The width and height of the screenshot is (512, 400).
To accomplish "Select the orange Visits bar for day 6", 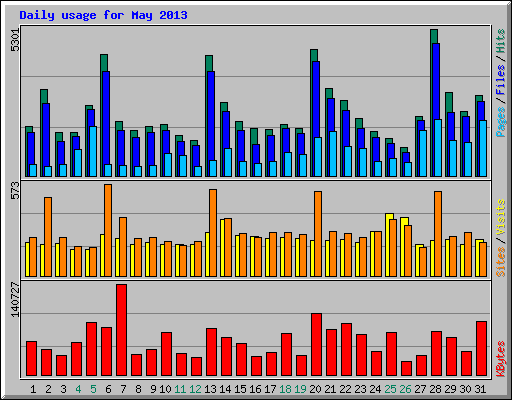I will [x=108, y=230].
